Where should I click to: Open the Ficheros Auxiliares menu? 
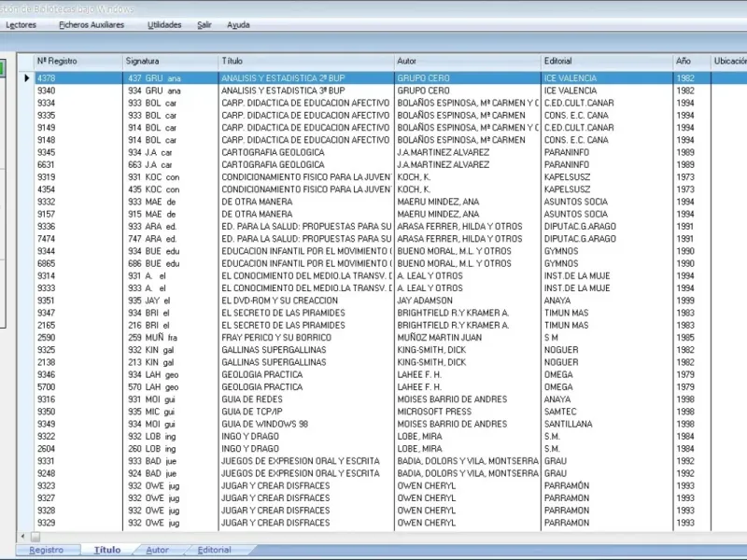92,25
